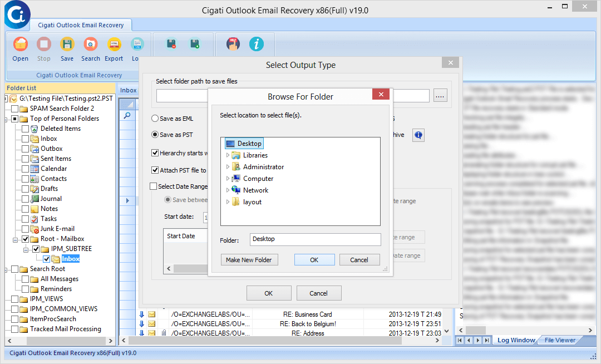Click the Cigati application logo

17,14
